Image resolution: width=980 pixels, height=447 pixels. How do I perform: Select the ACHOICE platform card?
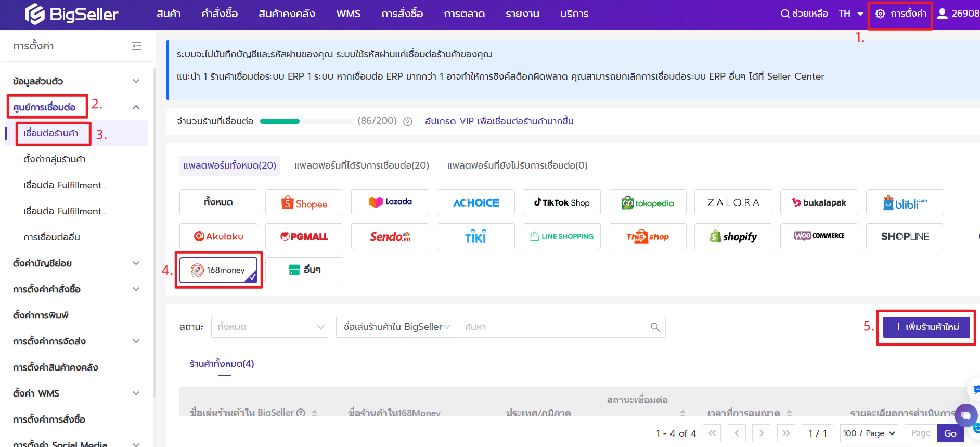(476, 202)
